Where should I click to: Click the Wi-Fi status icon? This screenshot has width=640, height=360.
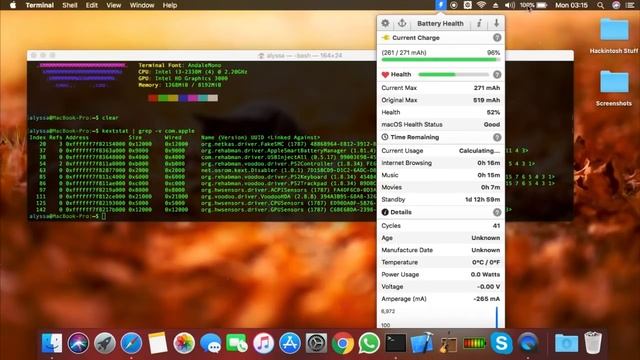(481, 5)
